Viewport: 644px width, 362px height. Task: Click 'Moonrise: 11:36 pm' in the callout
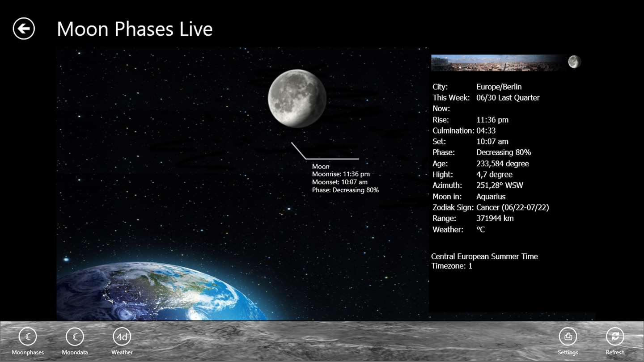point(341,174)
